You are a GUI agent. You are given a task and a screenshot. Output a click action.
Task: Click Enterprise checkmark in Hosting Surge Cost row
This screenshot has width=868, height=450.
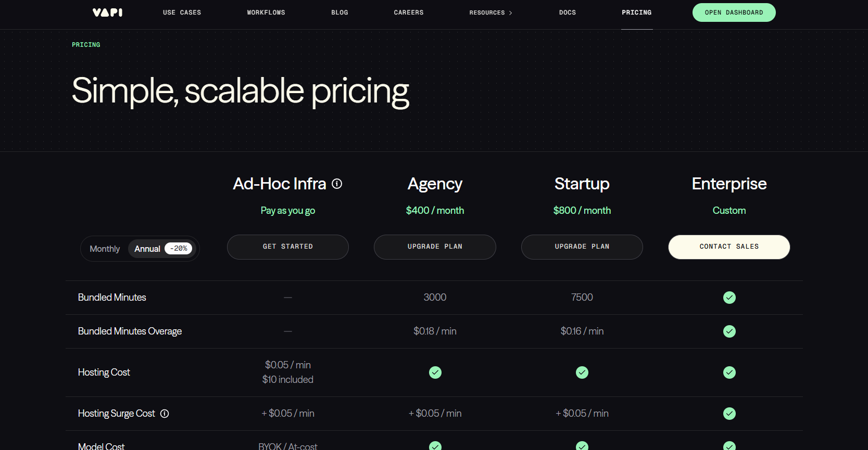pyautogui.click(x=729, y=414)
